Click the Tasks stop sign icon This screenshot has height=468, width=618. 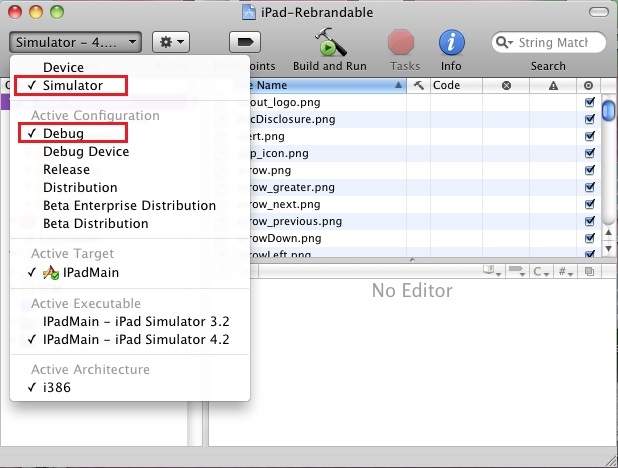click(402, 42)
